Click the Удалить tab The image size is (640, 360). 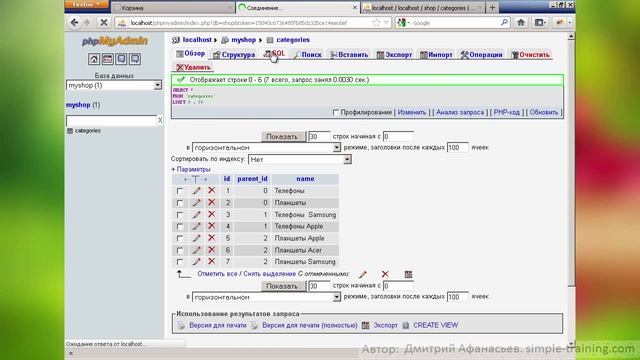pos(193,67)
